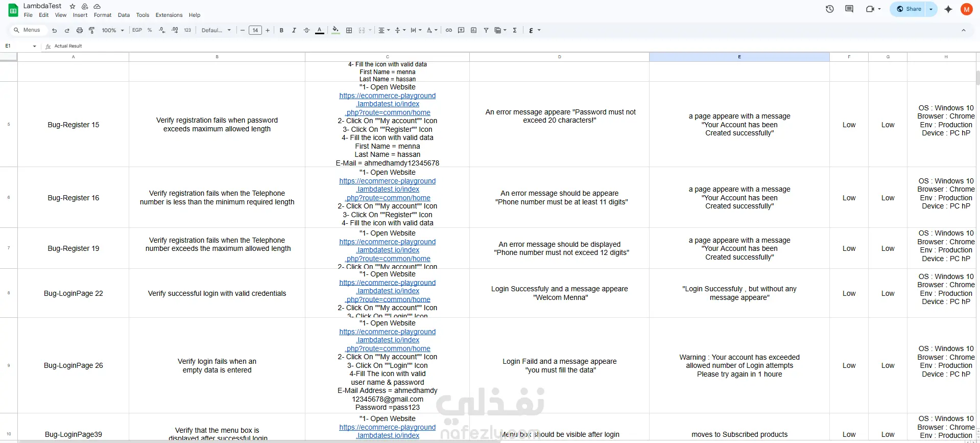Screen dimensions: 980x443
Task: Open the 123 more formats menu
Action: tap(187, 30)
